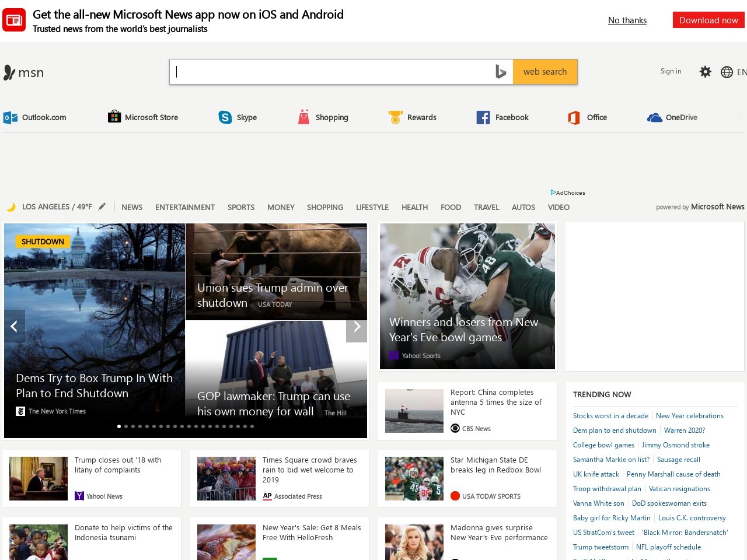Open the MONEY menu item
747x560 pixels.
coord(281,207)
